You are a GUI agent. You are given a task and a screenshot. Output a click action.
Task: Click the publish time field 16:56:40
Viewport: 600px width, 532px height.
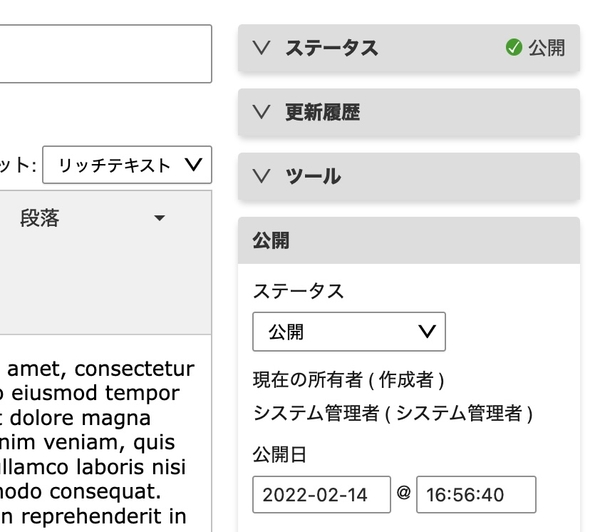pos(476,494)
